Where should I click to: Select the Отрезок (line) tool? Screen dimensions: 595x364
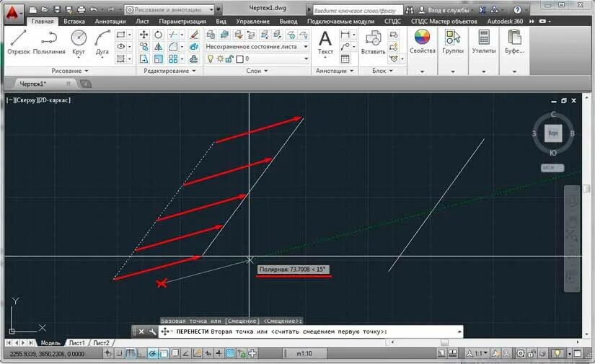click(x=18, y=42)
